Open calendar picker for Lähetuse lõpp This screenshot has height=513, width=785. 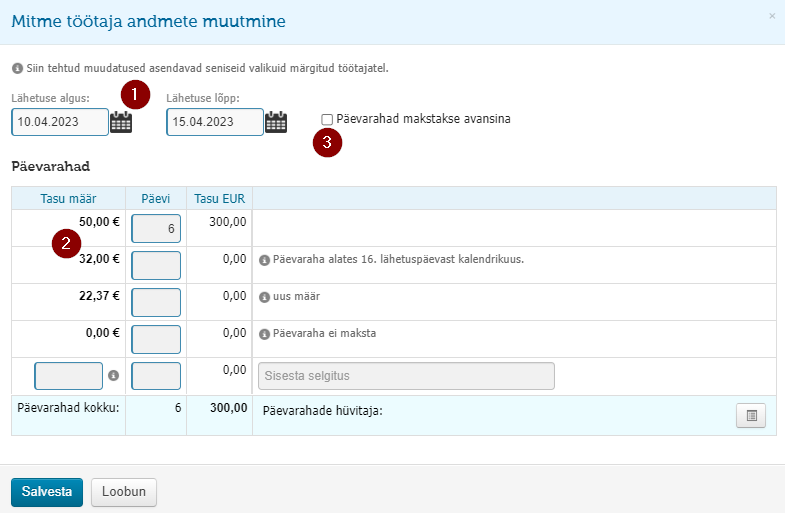point(276,122)
